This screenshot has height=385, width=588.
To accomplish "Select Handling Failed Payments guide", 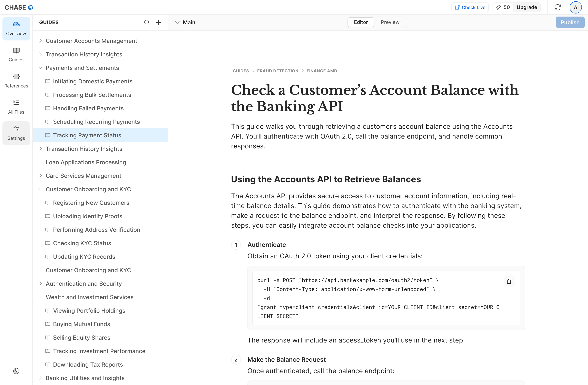I will click(88, 108).
